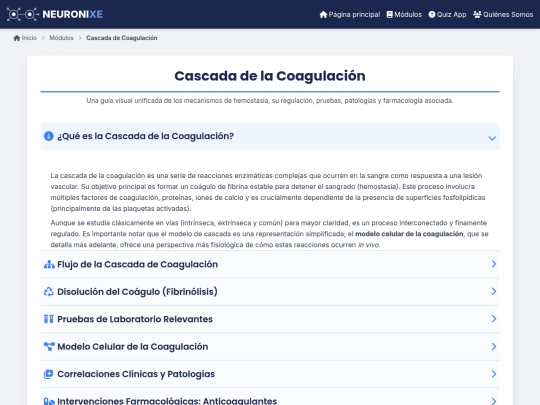The height and width of the screenshot is (405, 540).
Task: Click the info icon by ¿Qué es la Cascada
Action: click(49, 136)
